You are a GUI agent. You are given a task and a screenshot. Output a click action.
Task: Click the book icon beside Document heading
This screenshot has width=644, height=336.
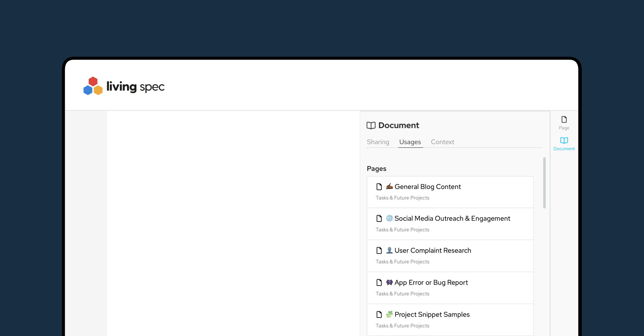pos(371,125)
